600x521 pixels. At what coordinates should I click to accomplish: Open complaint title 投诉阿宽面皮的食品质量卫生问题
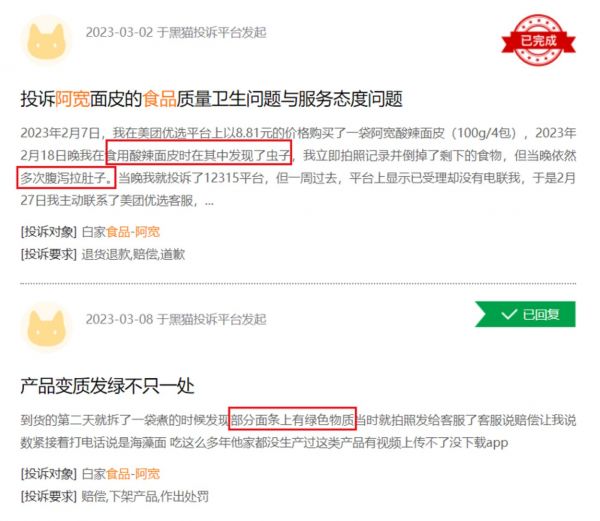211,99
